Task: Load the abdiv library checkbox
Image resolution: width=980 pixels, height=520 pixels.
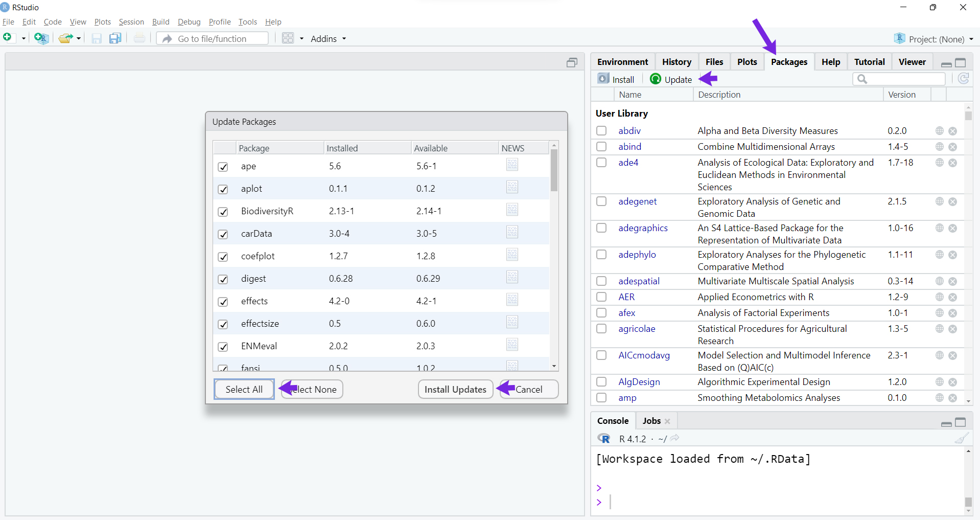Action: click(x=601, y=131)
